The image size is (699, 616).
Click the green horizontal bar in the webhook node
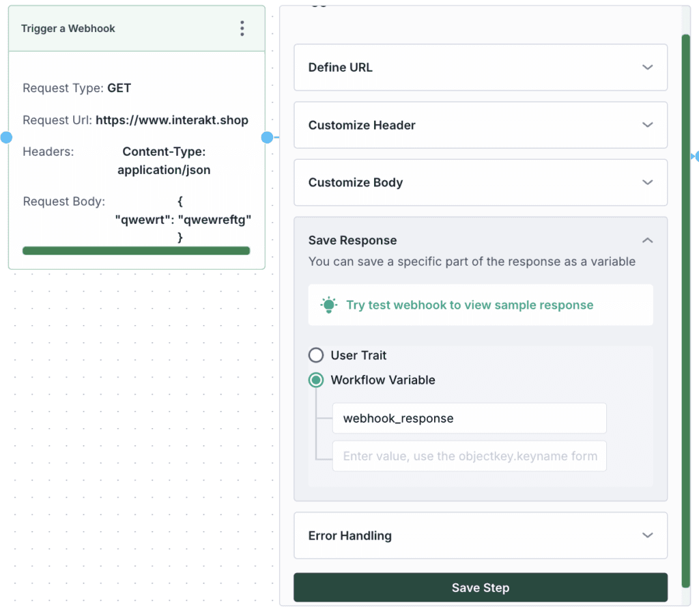[x=137, y=251]
